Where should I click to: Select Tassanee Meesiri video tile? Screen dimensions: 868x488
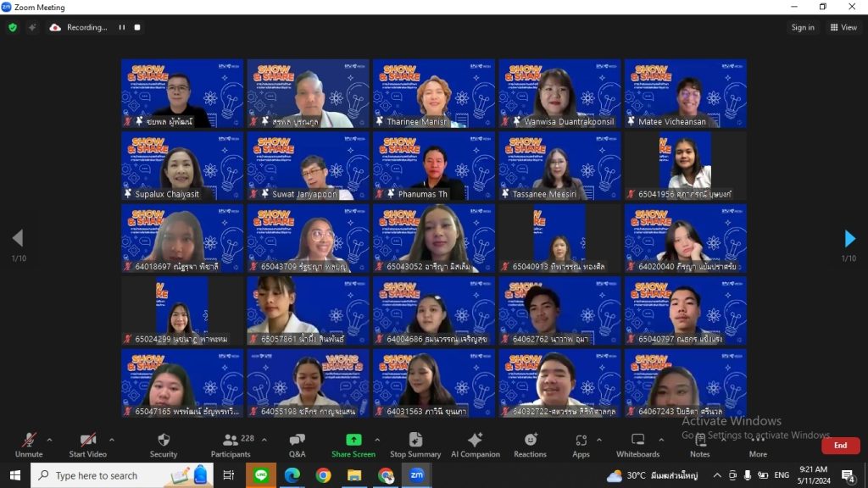(559, 166)
